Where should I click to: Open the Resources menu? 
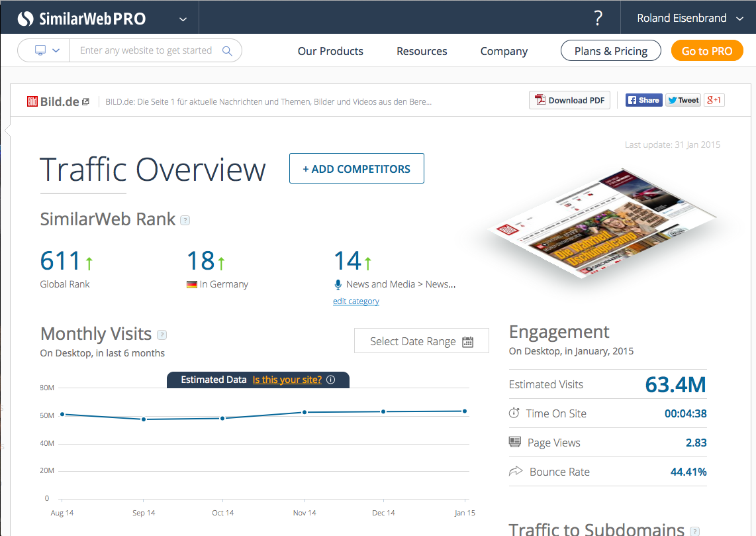[422, 51]
